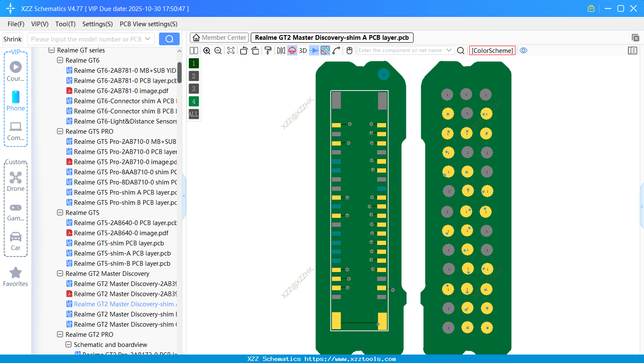Screen dimensions: 644x363
Task: Select the Game category
Action: tap(16, 212)
